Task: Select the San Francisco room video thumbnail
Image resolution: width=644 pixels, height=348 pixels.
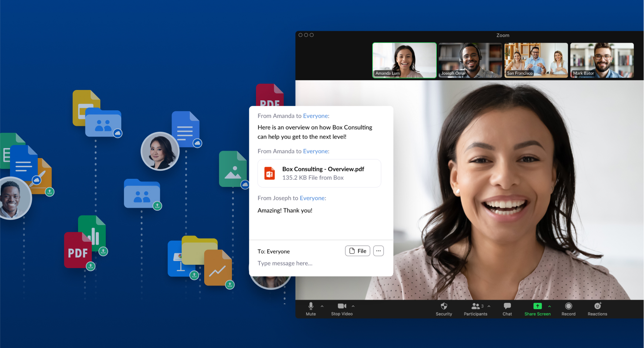Action: click(x=536, y=60)
